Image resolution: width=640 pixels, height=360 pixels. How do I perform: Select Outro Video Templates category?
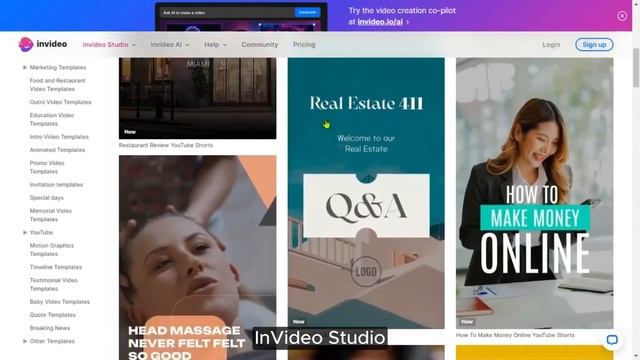coord(60,102)
